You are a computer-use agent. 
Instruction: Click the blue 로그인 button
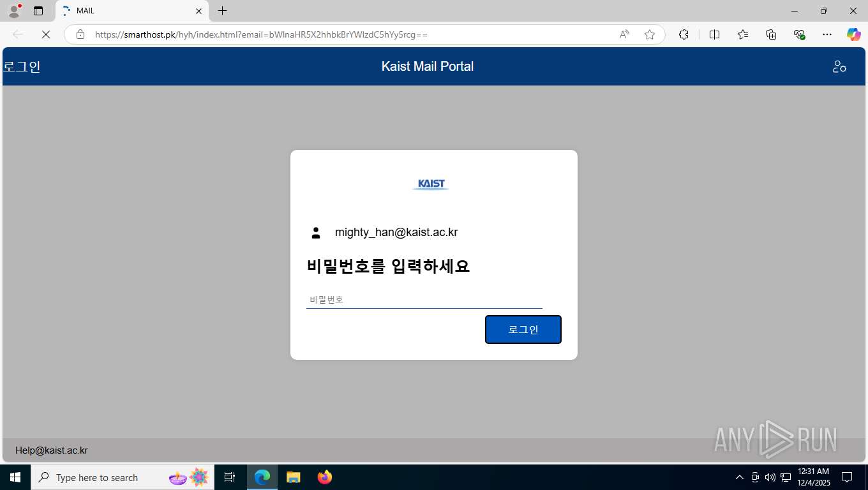point(523,329)
